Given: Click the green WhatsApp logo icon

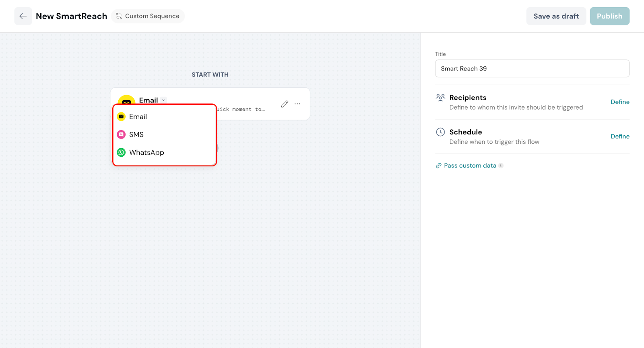Looking at the screenshot, I should click(121, 152).
